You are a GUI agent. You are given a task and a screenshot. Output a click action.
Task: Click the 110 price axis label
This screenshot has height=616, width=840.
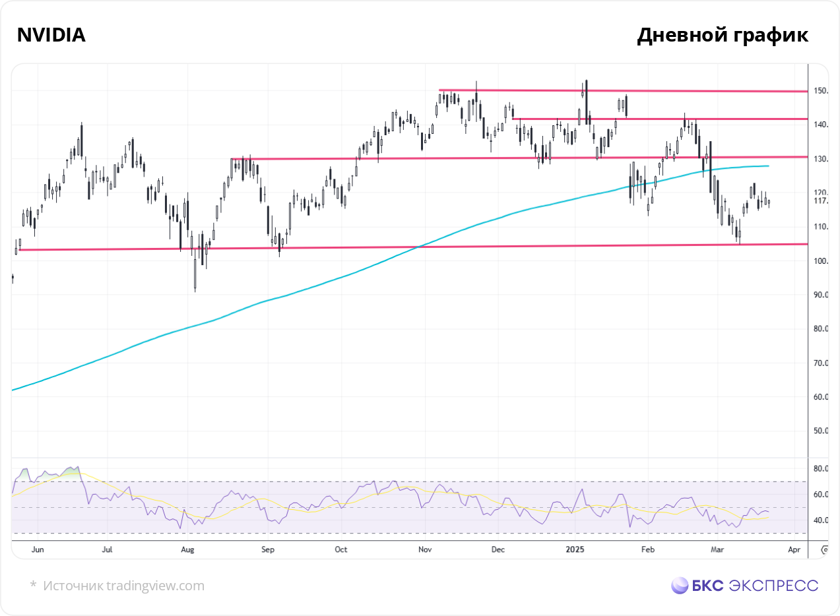point(820,227)
